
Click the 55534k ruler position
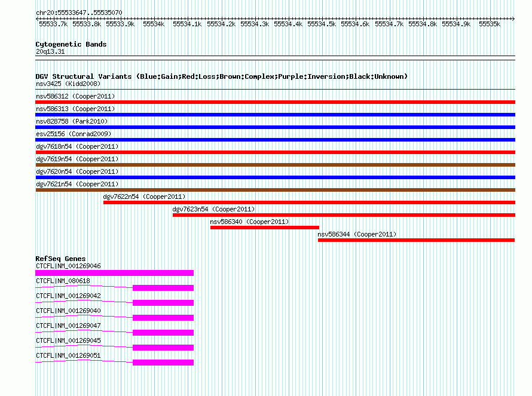tap(154, 24)
